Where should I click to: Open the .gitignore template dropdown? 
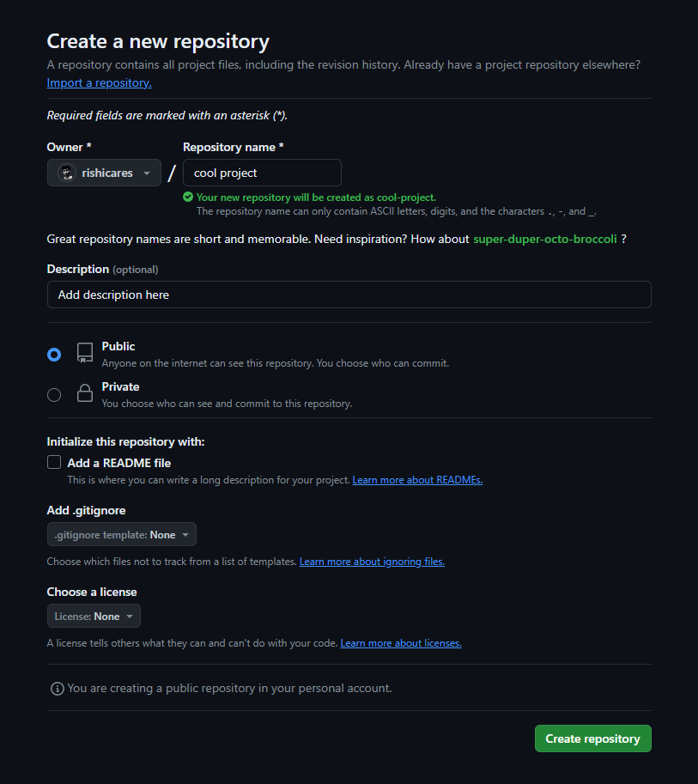pos(121,533)
